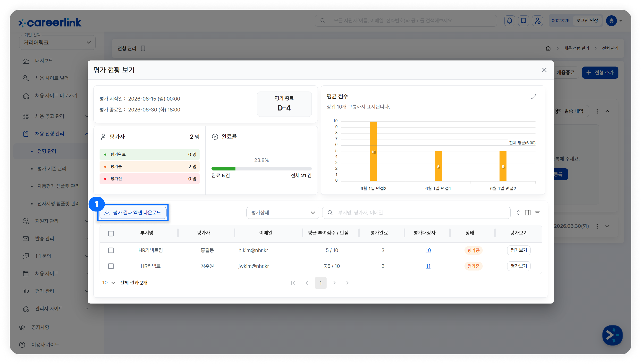Open 채용 사이트 빌더 in sidebar
The image size is (641, 364).
[52, 78]
